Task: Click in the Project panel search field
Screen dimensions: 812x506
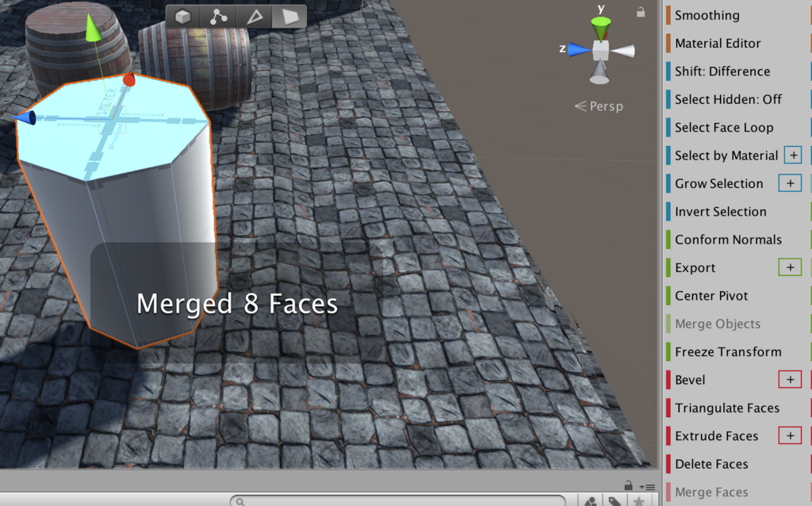Action: (398, 500)
